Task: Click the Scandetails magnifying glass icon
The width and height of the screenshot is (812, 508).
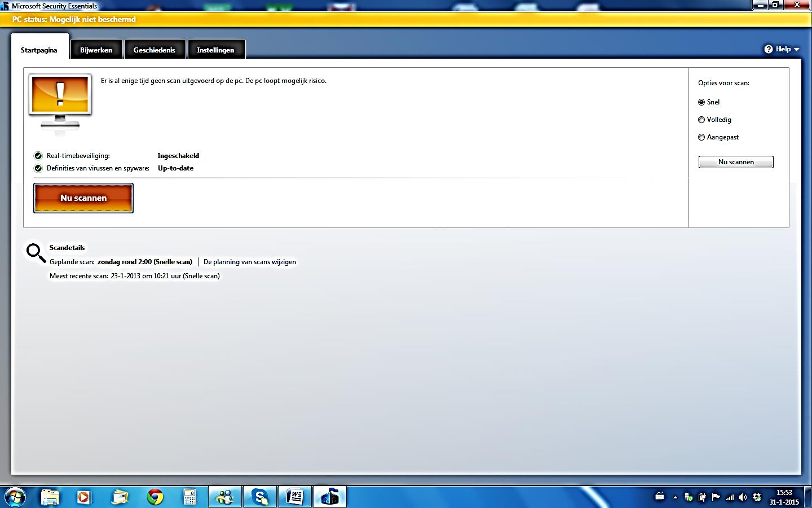Action: click(x=36, y=253)
